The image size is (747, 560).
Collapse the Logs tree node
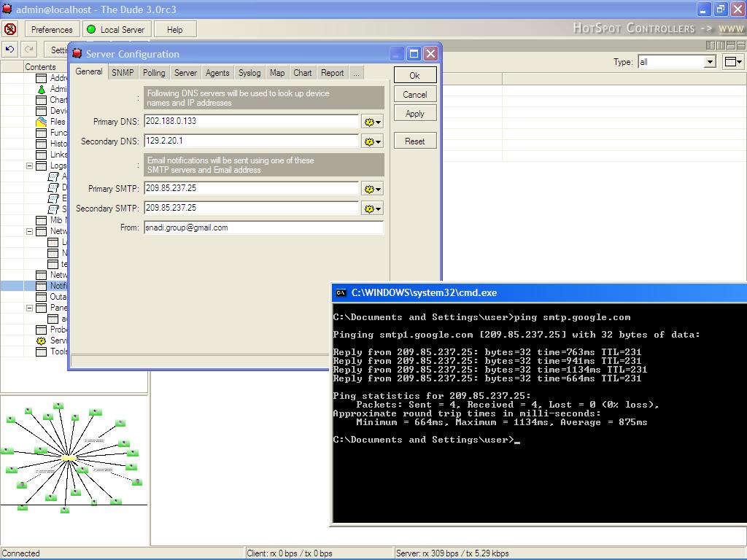point(30,166)
